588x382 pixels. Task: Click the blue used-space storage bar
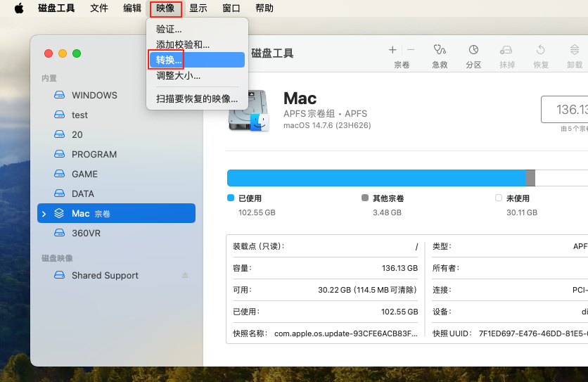(x=376, y=177)
